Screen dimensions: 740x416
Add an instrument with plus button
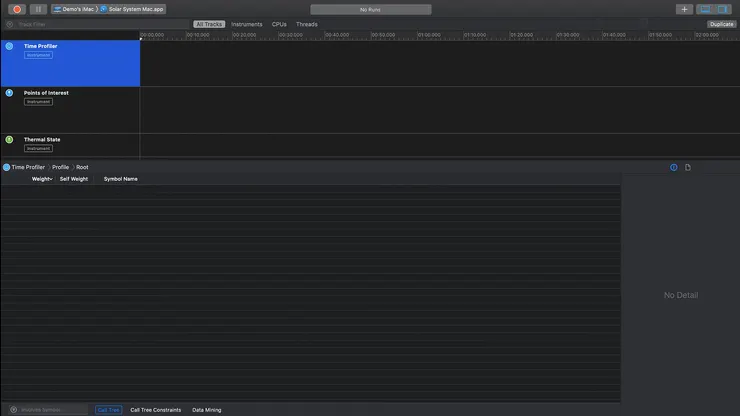684,9
